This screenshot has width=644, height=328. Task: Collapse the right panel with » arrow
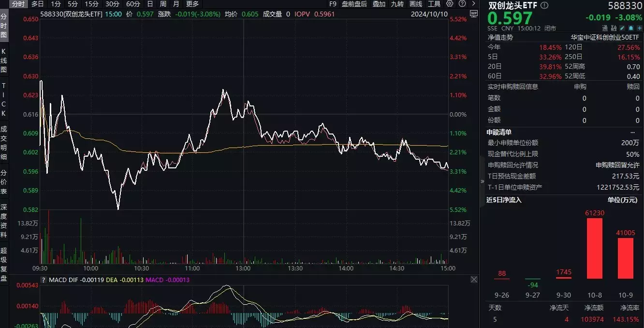482,181
